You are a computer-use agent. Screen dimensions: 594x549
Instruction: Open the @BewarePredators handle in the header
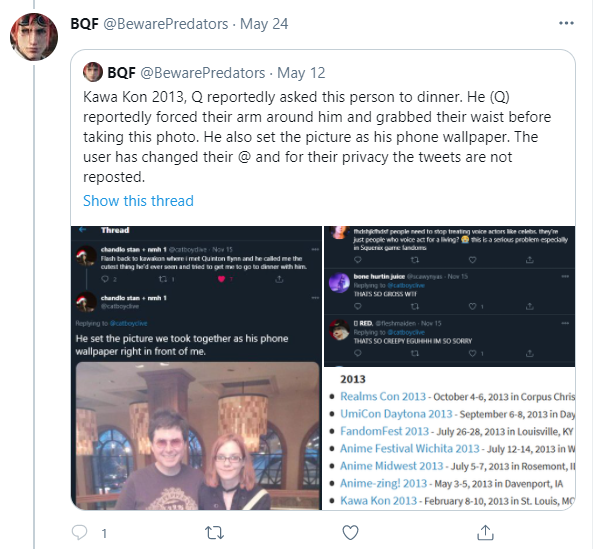(166, 24)
